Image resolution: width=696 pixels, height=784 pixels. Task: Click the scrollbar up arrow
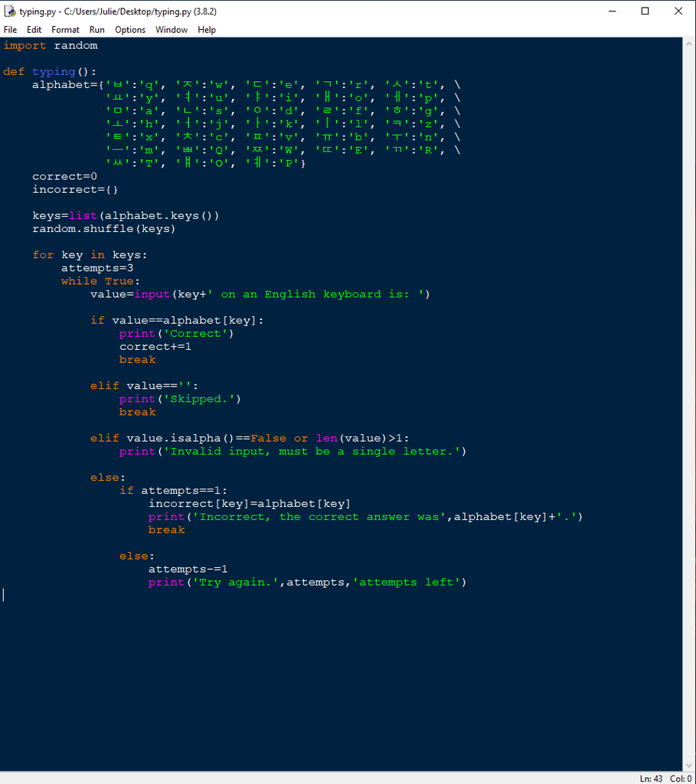[690, 43]
